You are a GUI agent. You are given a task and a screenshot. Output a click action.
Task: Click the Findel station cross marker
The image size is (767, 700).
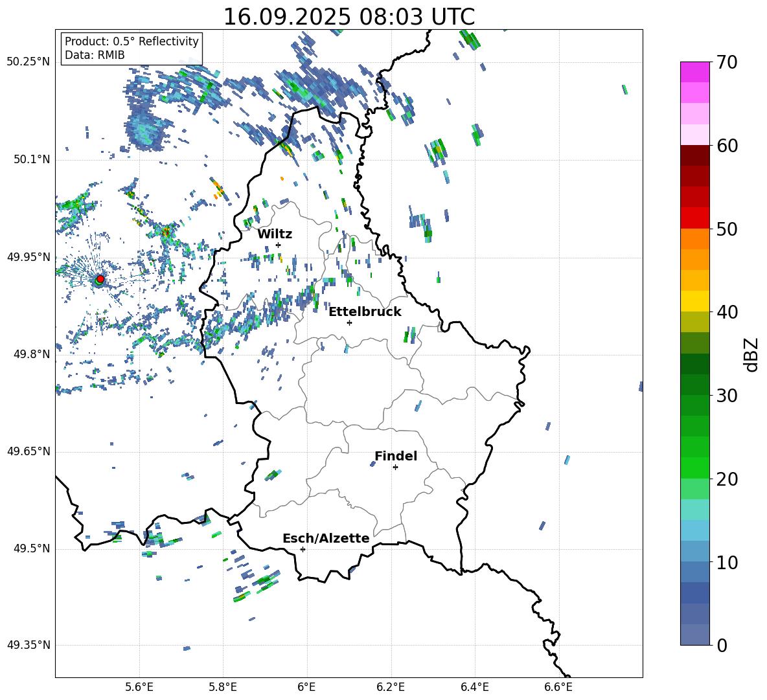395,468
